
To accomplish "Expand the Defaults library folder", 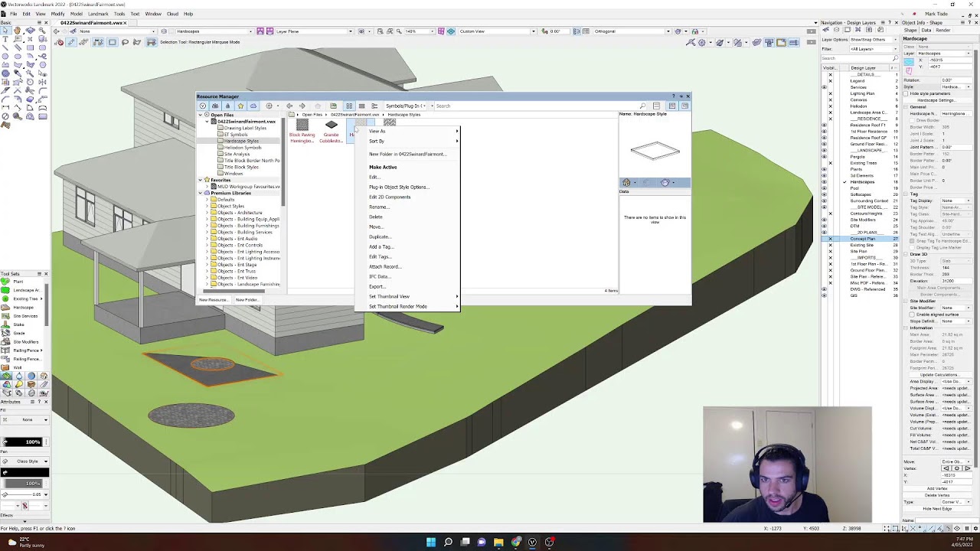I will [207, 200].
